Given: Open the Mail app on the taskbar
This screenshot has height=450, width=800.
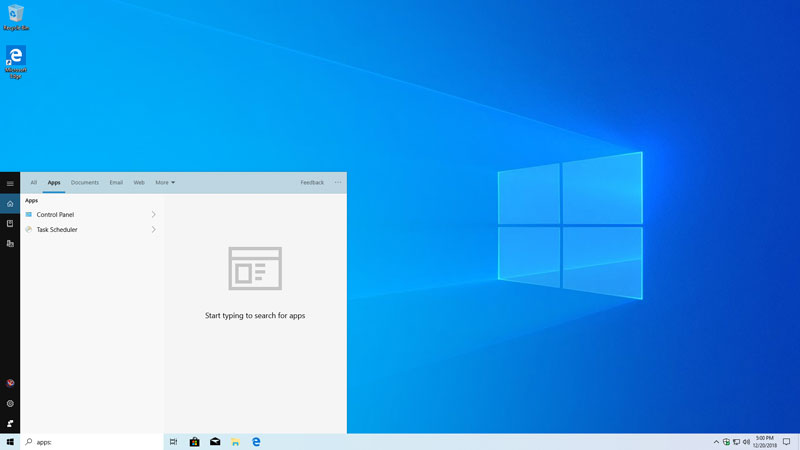Looking at the screenshot, I should 215,442.
